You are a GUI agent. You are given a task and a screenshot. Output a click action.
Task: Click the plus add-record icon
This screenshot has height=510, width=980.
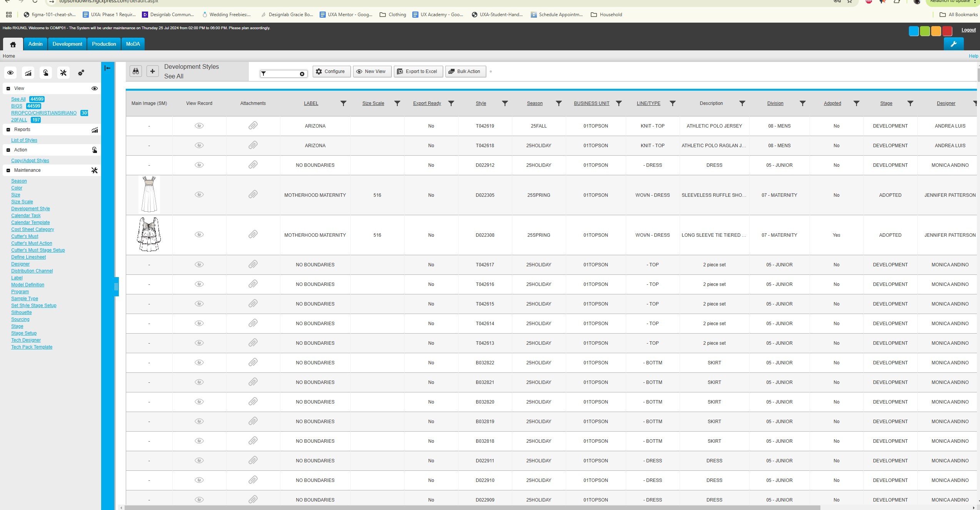click(152, 71)
